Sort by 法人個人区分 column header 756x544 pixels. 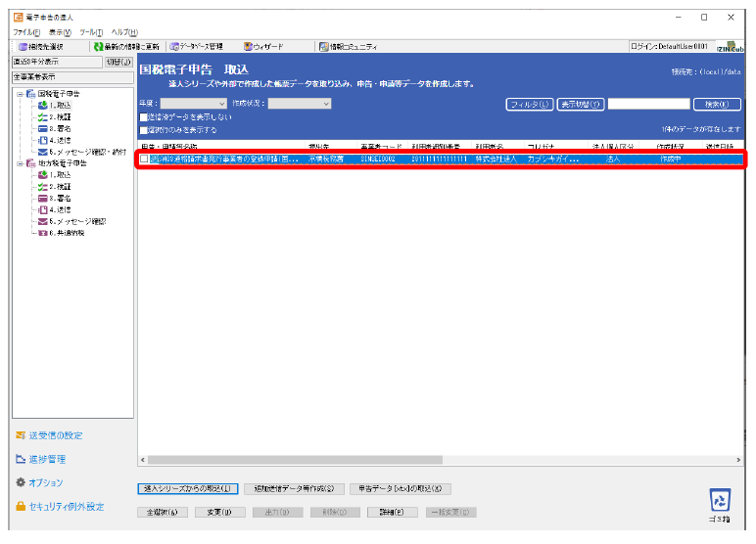613,146
